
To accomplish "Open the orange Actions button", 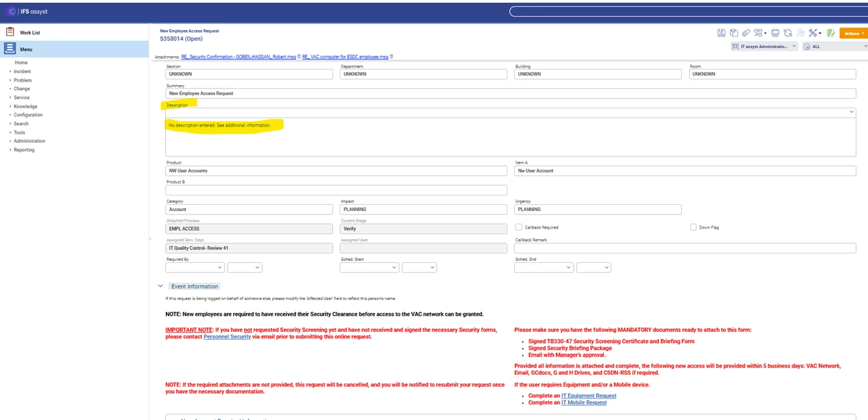I will (853, 33).
